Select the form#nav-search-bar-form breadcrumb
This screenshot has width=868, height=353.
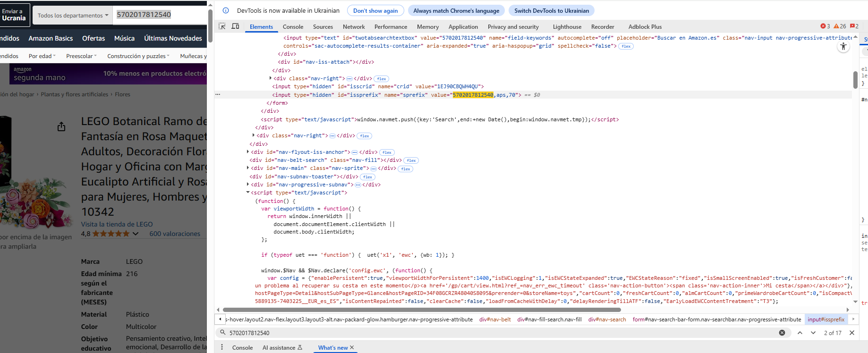point(717,319)
